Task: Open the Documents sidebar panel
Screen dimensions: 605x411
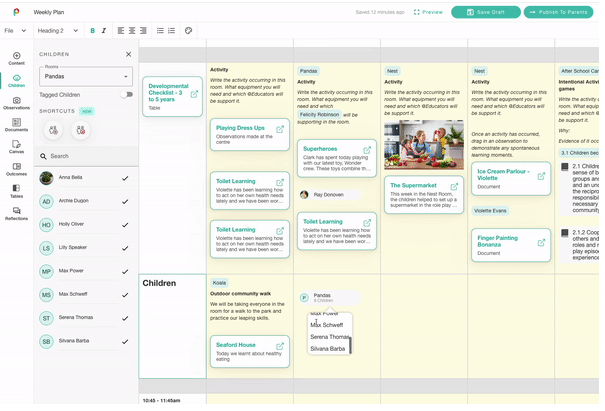Action: [17, 125]
